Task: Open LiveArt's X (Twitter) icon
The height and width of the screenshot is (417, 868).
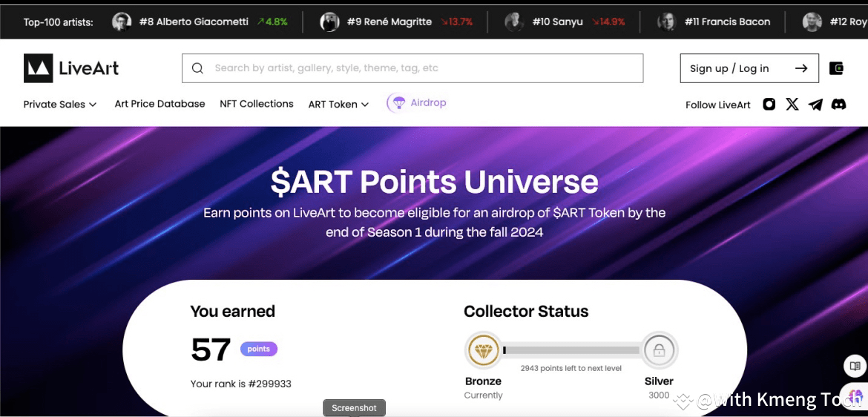Action: click(792, 104)
